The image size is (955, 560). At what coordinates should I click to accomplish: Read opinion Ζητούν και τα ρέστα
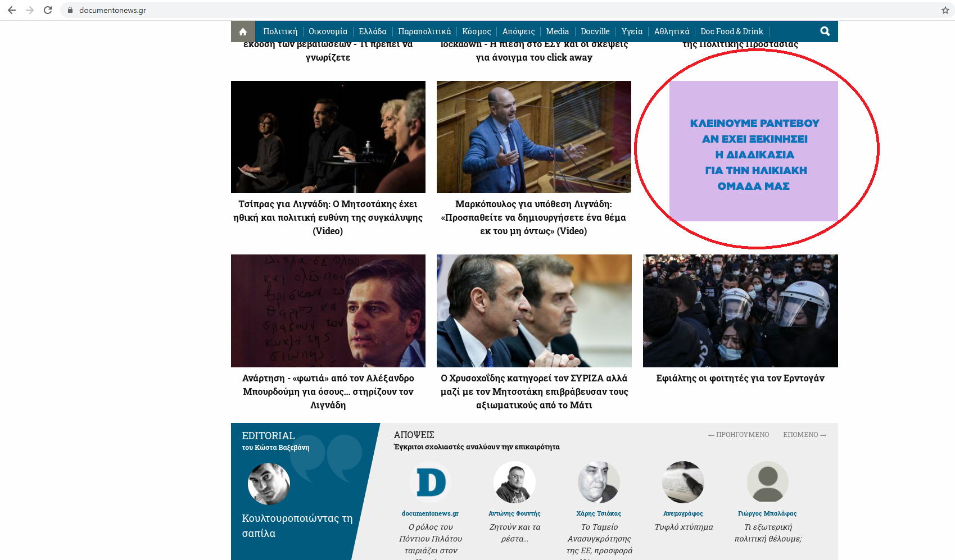coord(515,532)
